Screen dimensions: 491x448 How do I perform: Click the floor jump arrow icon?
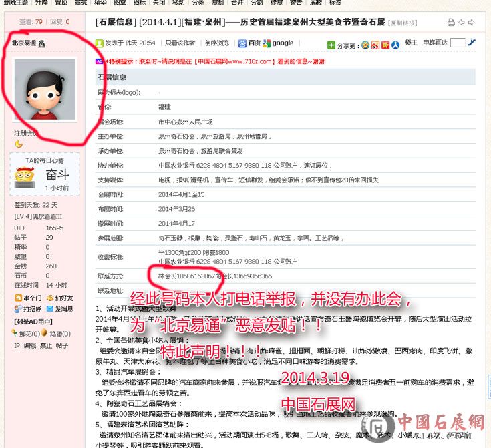pos(472,43)
